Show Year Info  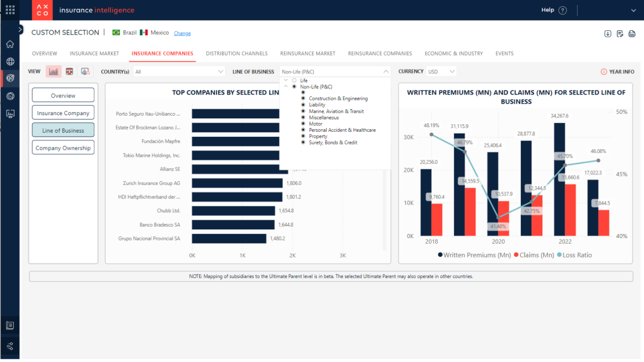click(617, 72)
